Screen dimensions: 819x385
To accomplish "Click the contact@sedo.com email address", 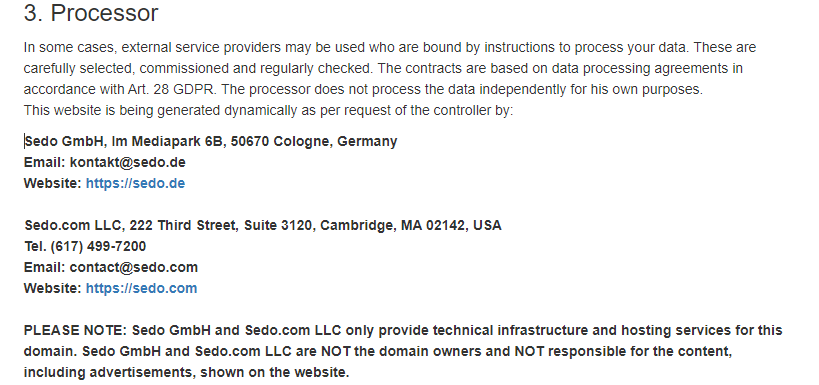I will coord(134,267).
